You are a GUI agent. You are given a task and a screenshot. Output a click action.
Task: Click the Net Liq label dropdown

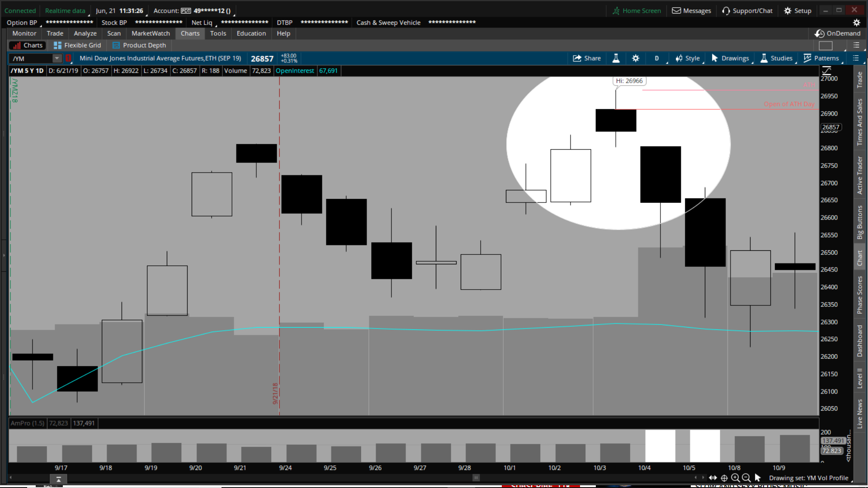pos(203,23)
